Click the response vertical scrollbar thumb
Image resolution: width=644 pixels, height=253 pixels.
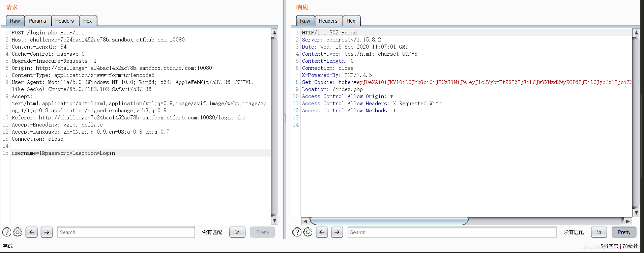click(x=636, y=123)
